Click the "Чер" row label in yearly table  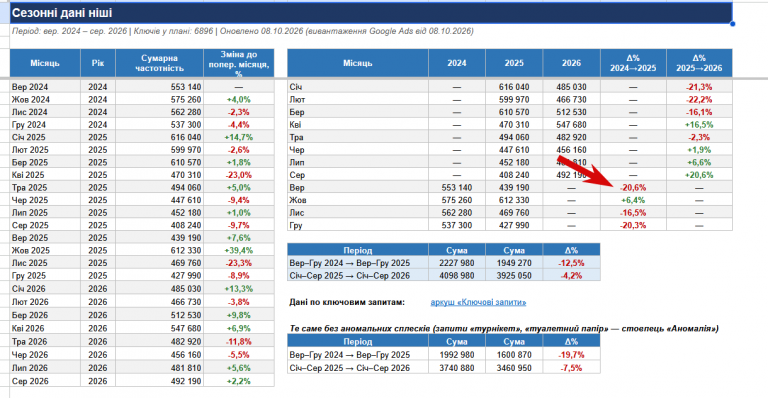tap(358, 150)
